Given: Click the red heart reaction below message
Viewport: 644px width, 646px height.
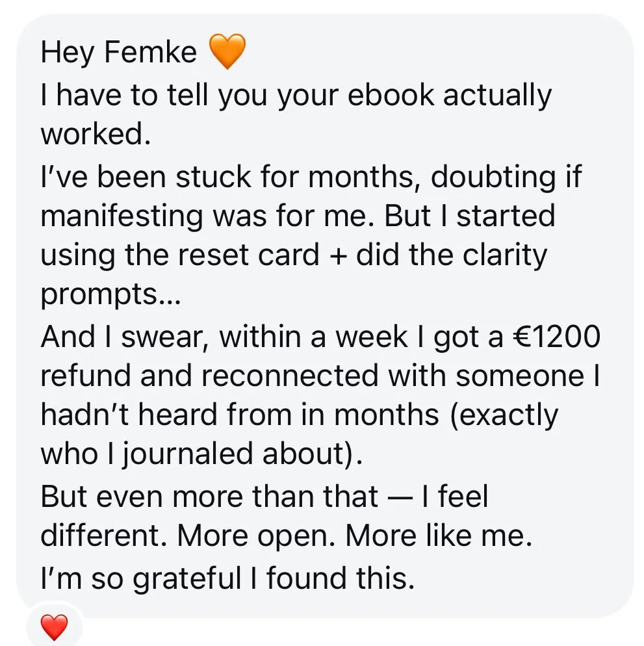Looking at the screenshot, I should coord(54,627).
